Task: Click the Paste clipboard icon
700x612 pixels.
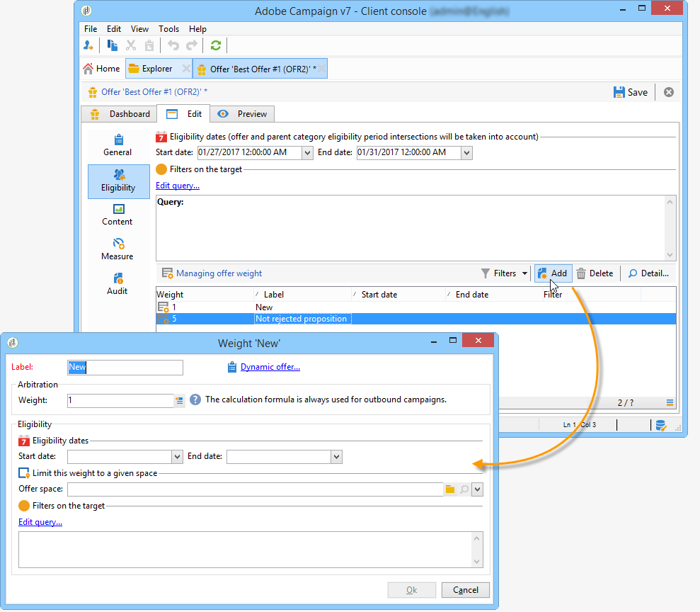Action: click(149, 45)
